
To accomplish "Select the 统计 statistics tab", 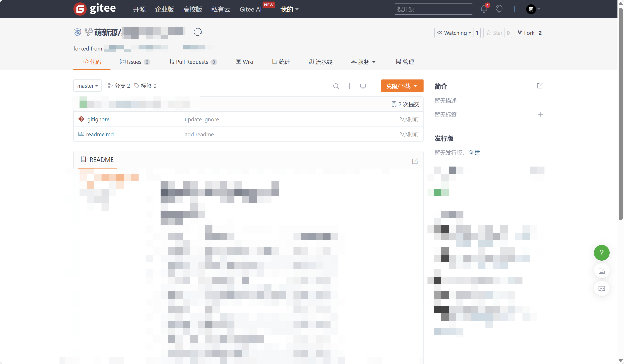I will [281, 62].
